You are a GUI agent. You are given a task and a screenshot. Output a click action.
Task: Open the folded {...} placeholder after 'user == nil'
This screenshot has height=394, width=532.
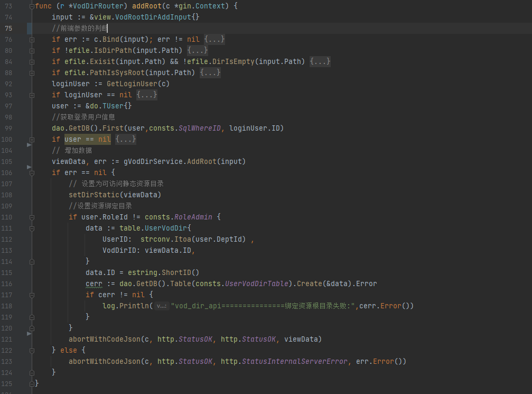pyautogui.click(x=126, y=139)
